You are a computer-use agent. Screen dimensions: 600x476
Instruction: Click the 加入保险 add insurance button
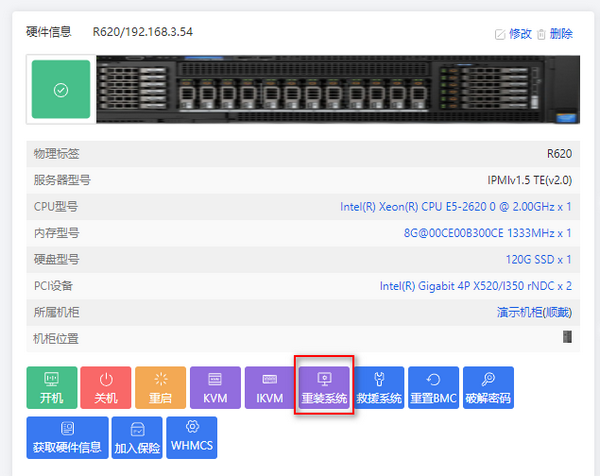[x=137, y=438]
